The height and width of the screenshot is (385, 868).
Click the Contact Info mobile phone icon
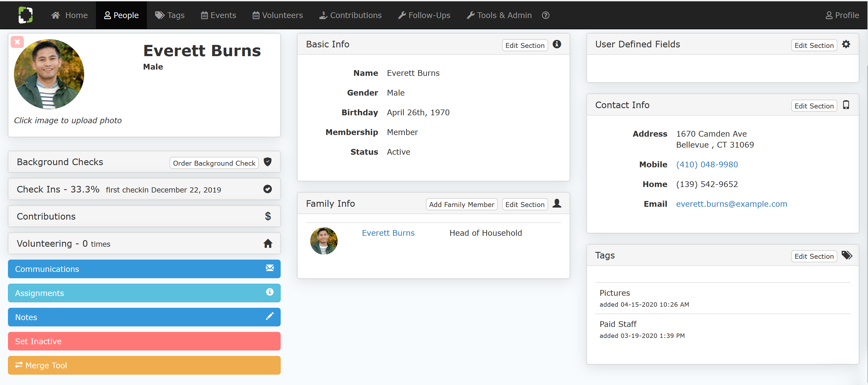point(846,105)
